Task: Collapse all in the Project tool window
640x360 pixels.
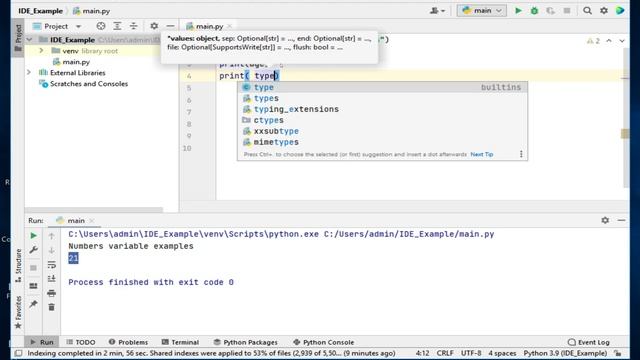Action: click(x=133, y=26)
